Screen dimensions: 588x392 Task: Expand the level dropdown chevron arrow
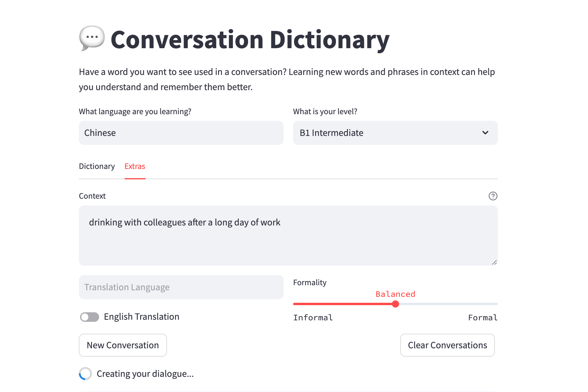coord(485,133)
